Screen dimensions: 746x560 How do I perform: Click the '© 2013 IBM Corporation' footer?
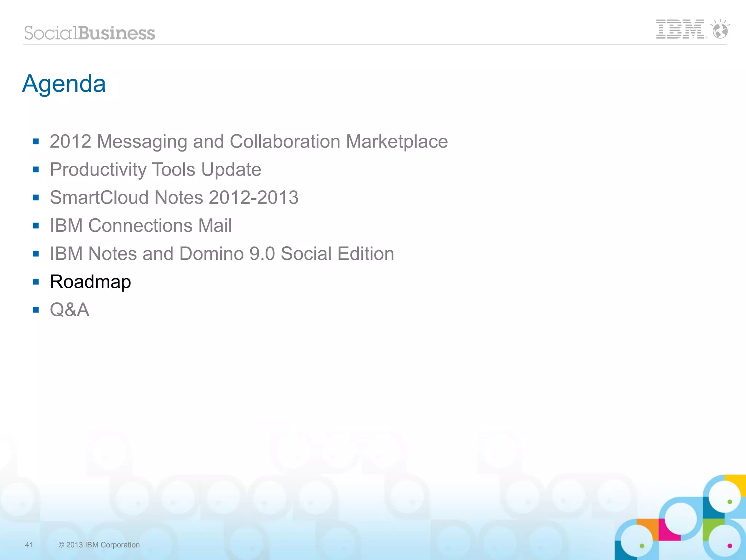99,545
